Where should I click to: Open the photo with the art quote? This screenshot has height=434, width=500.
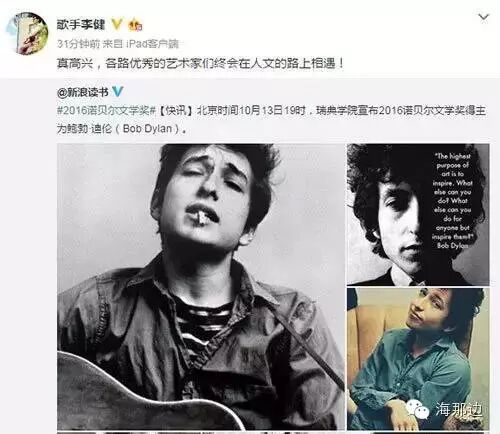coord(418,215)
